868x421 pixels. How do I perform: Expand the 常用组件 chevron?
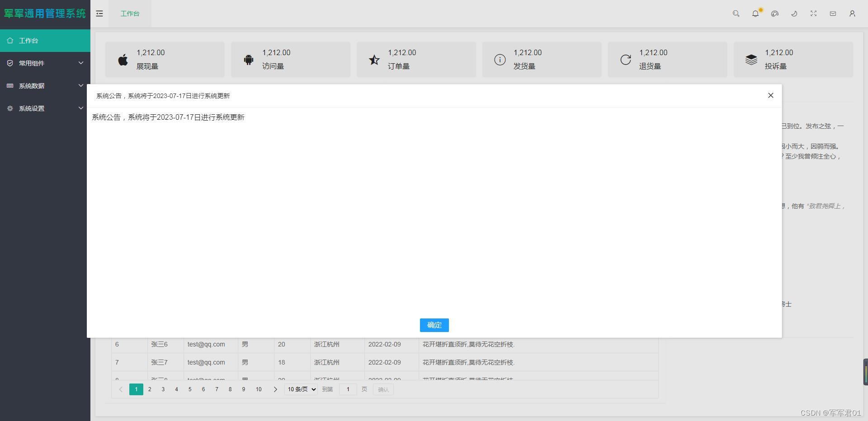81,63
